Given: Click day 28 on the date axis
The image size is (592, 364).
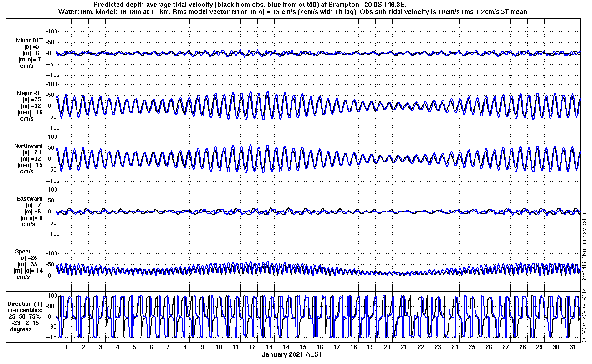Looking at the screenshot, I should coord(522,347).
